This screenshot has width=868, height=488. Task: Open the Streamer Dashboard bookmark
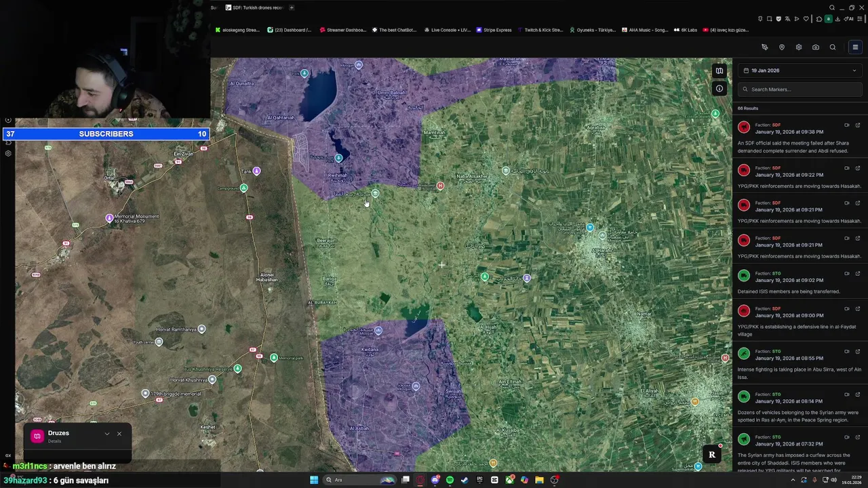tap(342, 30)
